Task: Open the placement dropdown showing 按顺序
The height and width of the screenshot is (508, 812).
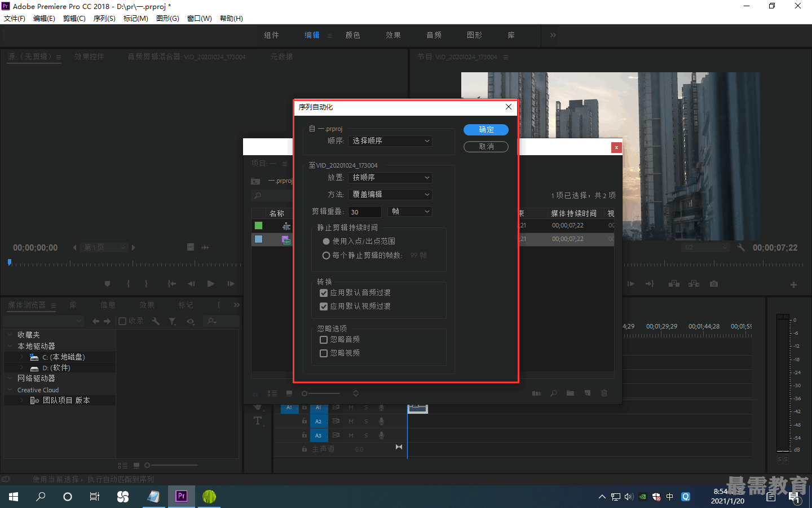Action: click(390, 177)
